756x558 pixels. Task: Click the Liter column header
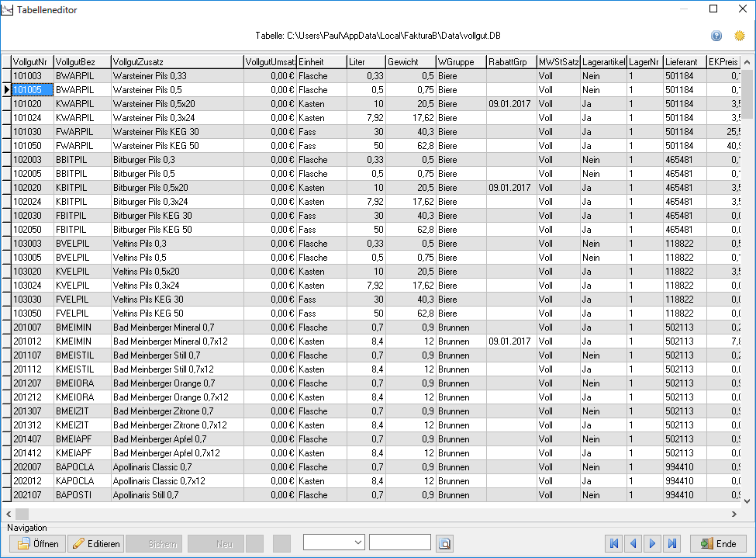[x=367, y=62]
